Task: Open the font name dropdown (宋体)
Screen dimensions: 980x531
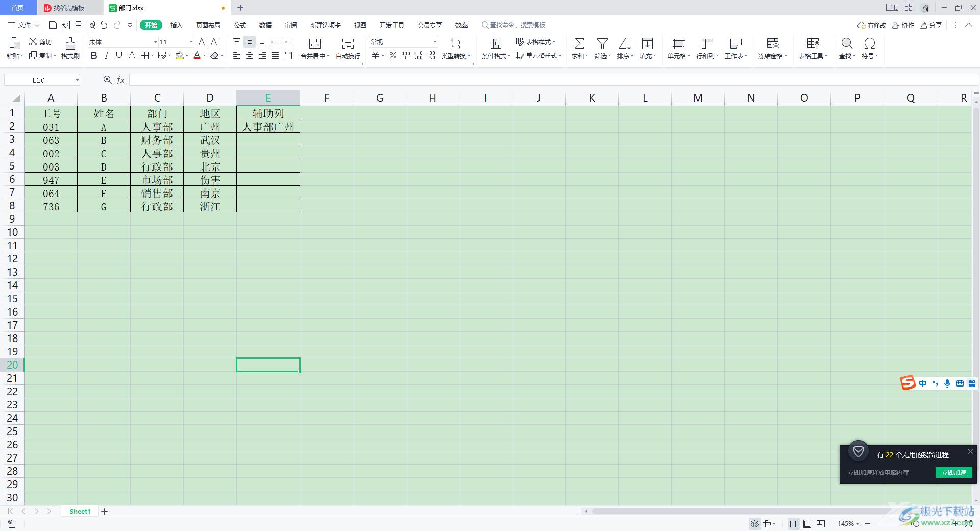Action: pyautogui.click(x=155, y=42)
